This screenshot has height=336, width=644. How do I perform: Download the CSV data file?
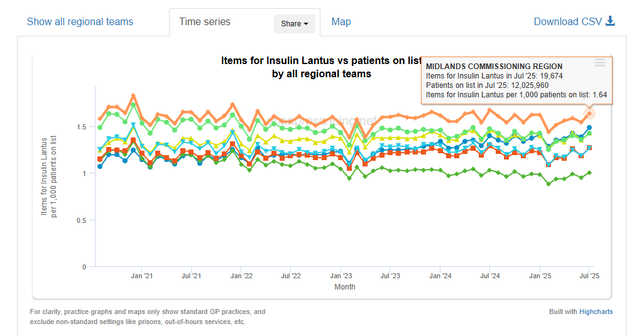coord(567,22)
